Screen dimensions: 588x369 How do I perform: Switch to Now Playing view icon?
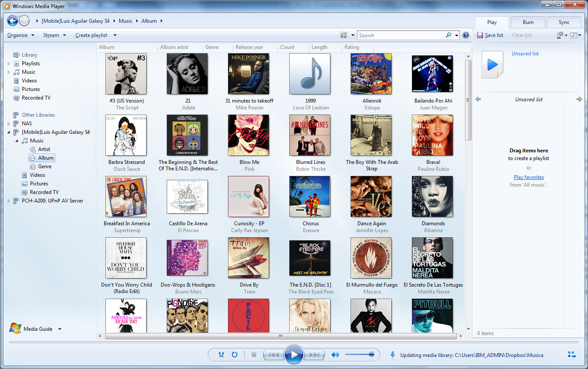tap(572, 354)
